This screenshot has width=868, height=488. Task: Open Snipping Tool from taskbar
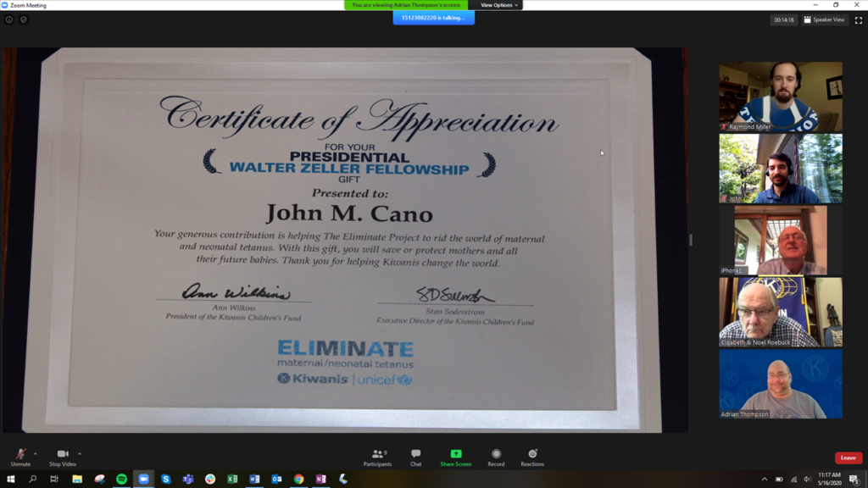(100, 480)
